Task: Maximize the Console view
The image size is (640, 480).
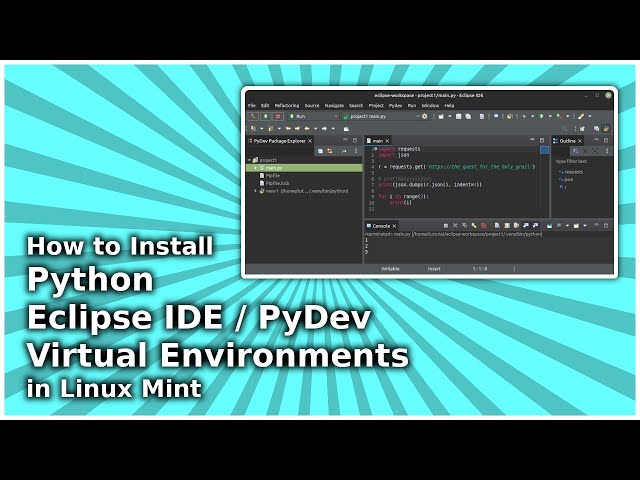Action: [x=606, y=225]
